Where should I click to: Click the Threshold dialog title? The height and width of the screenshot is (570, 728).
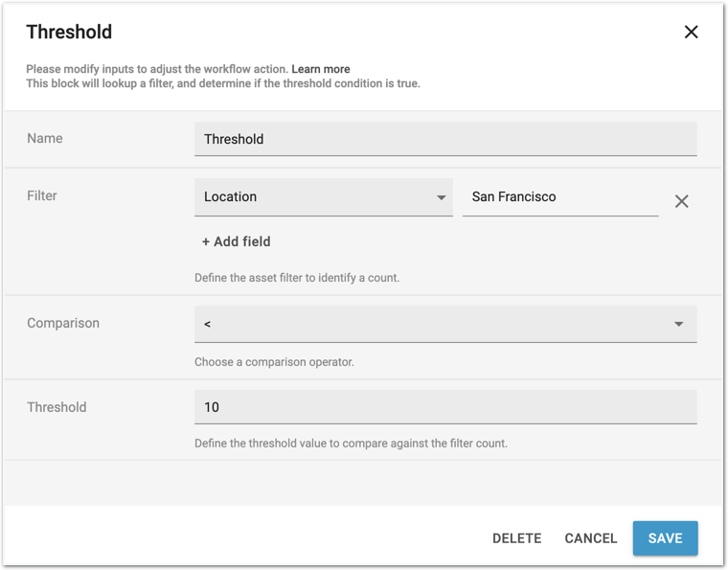tap(69, 32)
